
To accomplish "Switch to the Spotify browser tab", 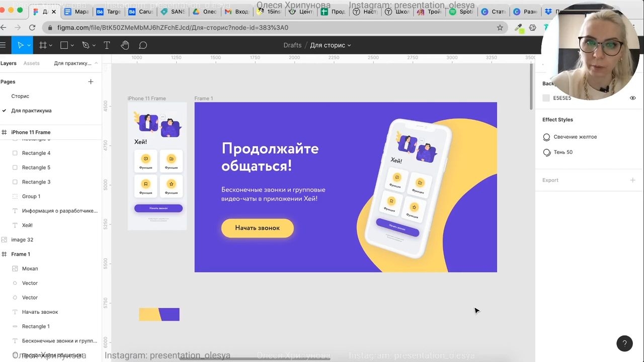I will point(460,12).
